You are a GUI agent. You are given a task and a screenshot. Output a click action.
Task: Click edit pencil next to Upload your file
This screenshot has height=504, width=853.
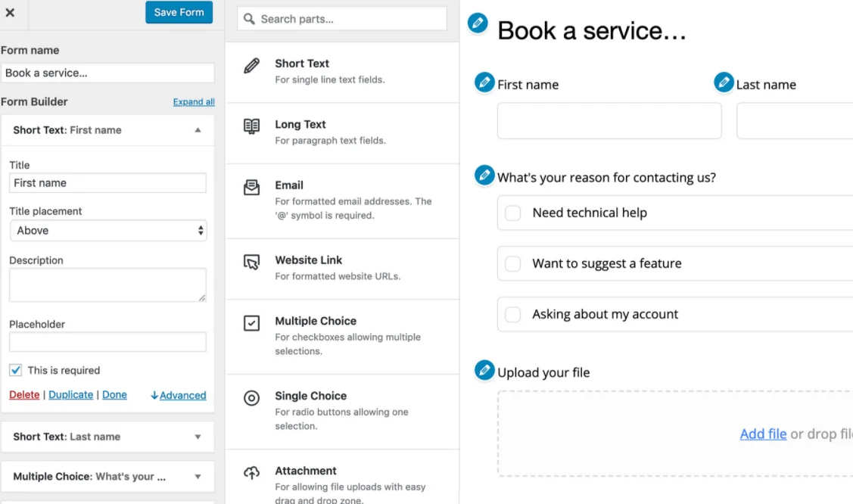[x=484, y=370]
